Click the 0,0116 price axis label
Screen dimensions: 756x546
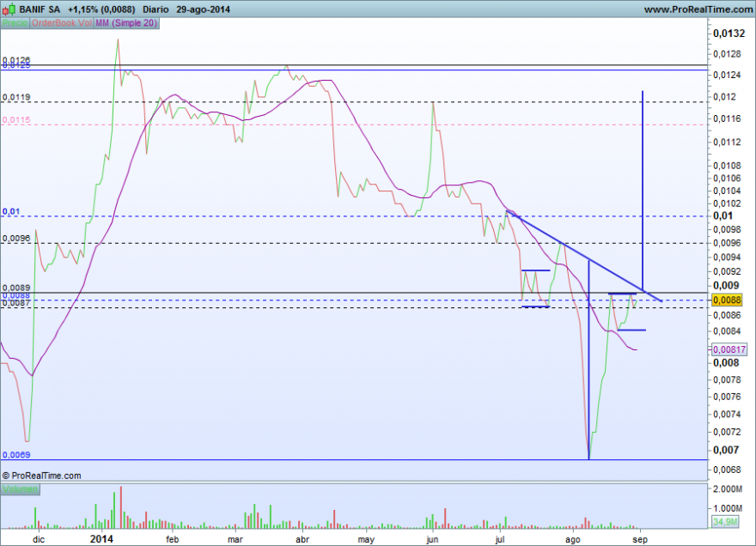point(727,118)
